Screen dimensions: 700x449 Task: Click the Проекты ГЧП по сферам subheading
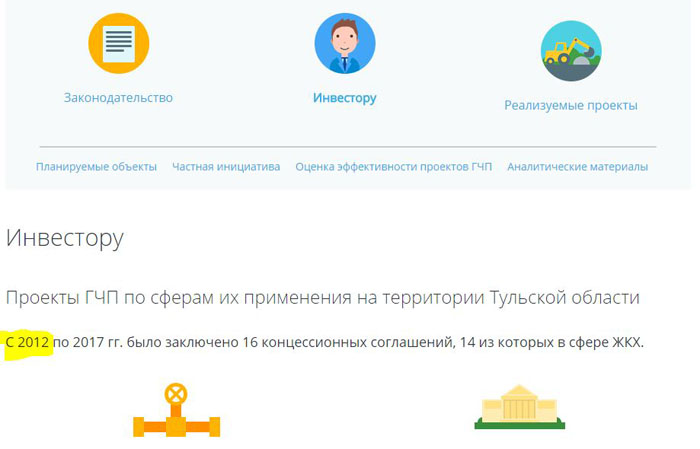[150, 298]
